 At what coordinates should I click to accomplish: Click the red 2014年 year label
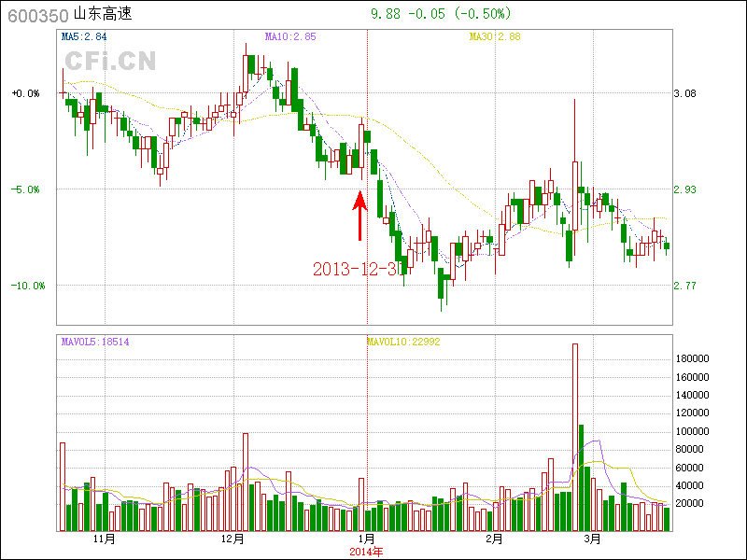coord(366,552)
